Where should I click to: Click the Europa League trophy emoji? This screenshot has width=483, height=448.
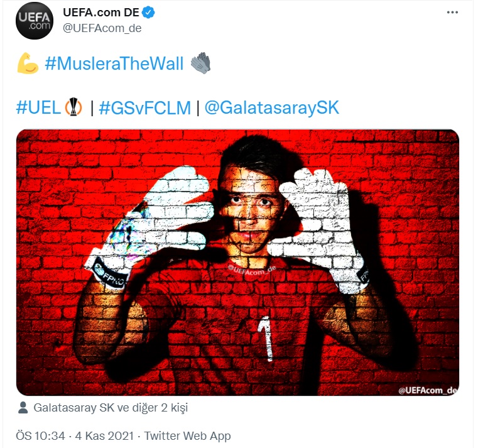pyautogui.click(x=73, y=107)
